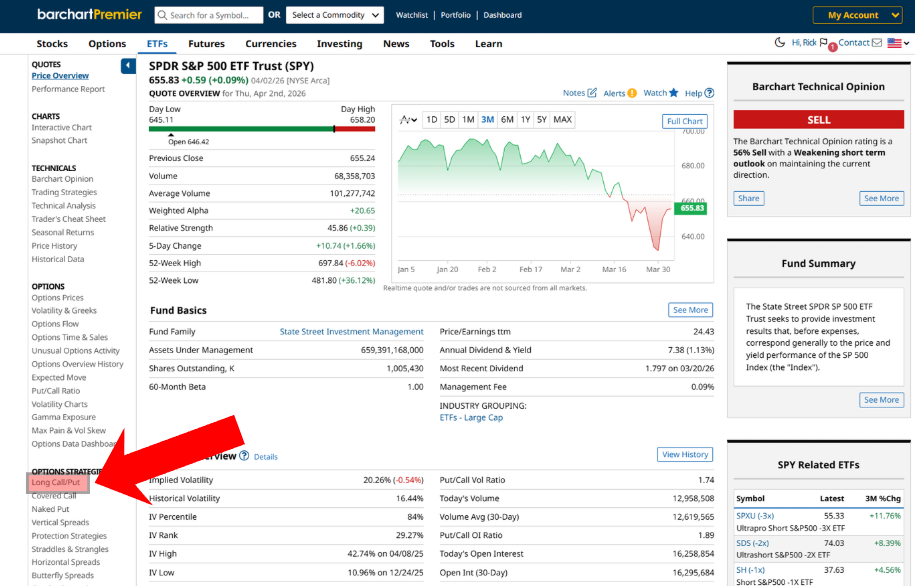Open the Options menu
The image size is (915, 586).
tap(107, 44)
